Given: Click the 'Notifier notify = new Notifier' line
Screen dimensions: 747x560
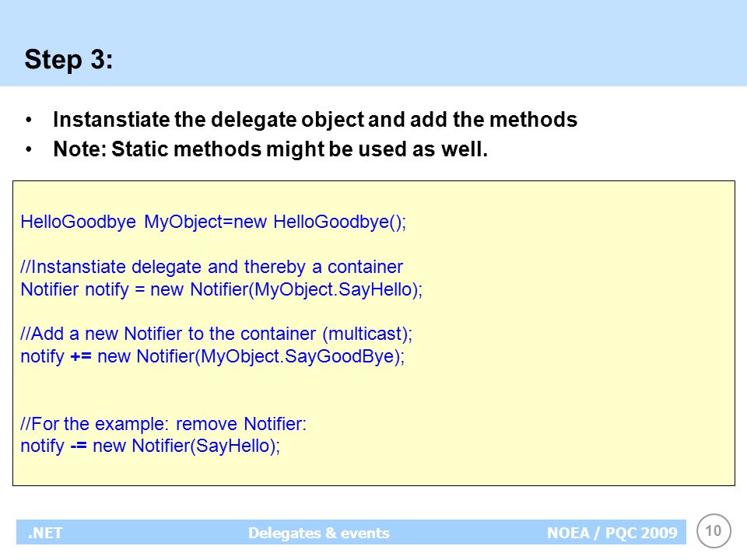Looking at the screenshot, I should click(222, 289).
